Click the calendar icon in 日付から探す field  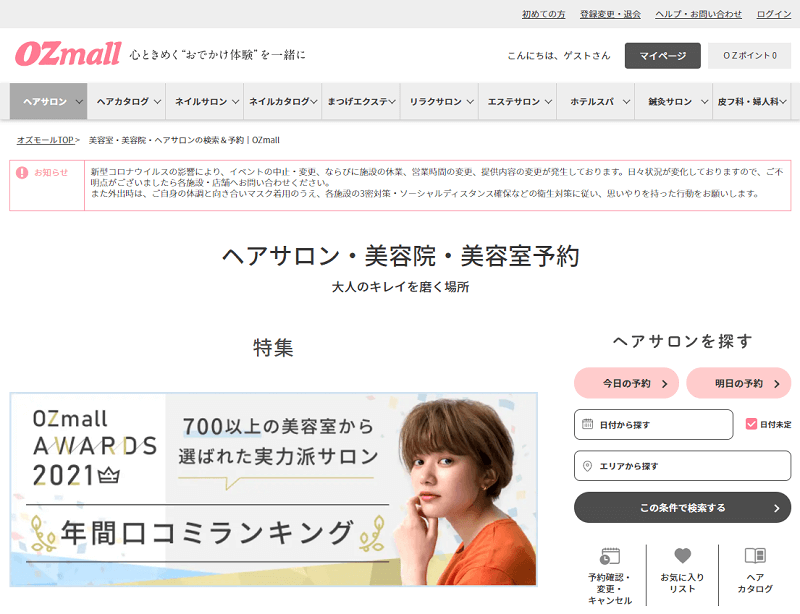tap(587, 424)
